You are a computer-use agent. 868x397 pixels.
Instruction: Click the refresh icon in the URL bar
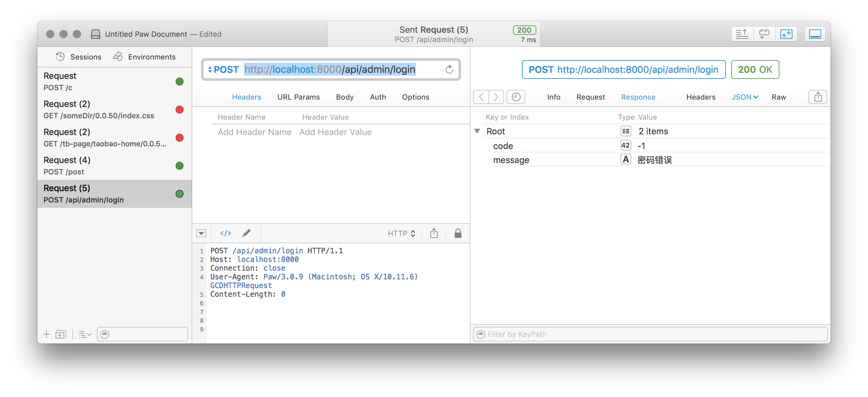pos(449,70)
